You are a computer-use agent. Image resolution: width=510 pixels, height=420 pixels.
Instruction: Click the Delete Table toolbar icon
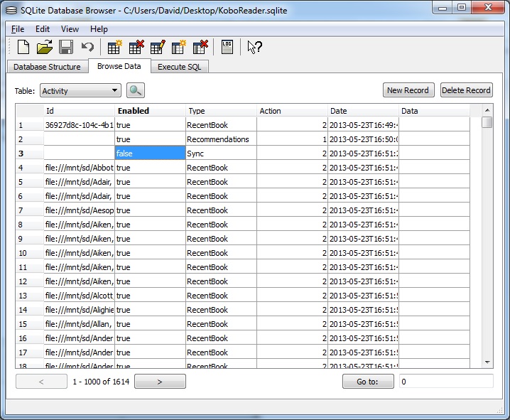coord(136,47)
